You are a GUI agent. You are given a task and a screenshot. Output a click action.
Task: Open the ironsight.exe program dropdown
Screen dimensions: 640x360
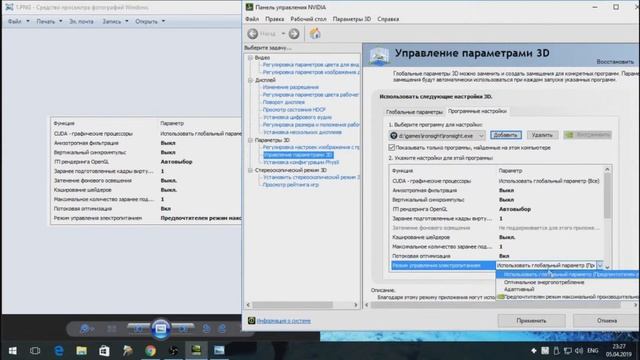436,136
